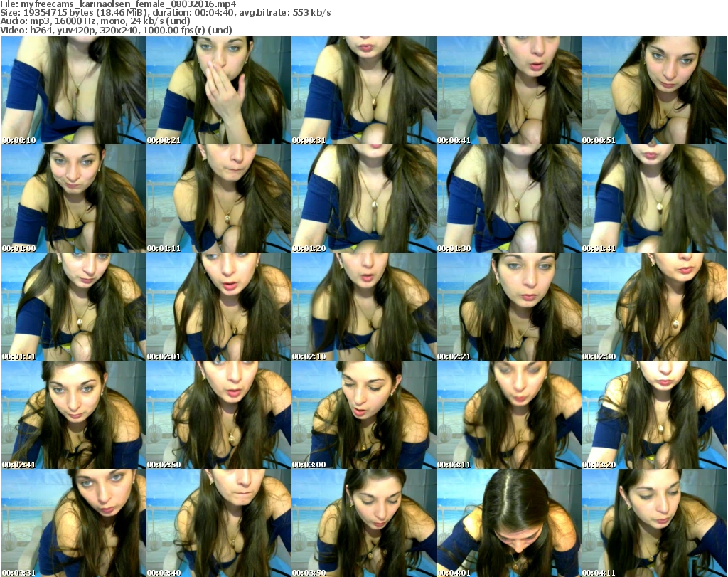Click the thumbnail marked 00:00:31
The image size is (728, 577).
click(364, 90)
